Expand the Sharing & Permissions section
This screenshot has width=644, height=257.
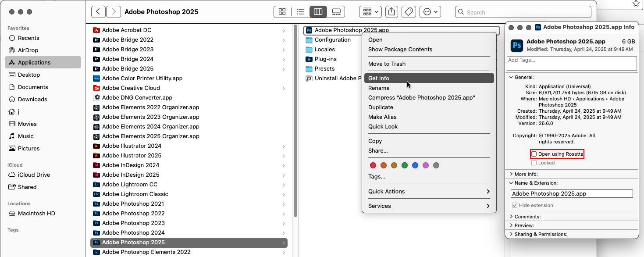(x=511, y=234)
